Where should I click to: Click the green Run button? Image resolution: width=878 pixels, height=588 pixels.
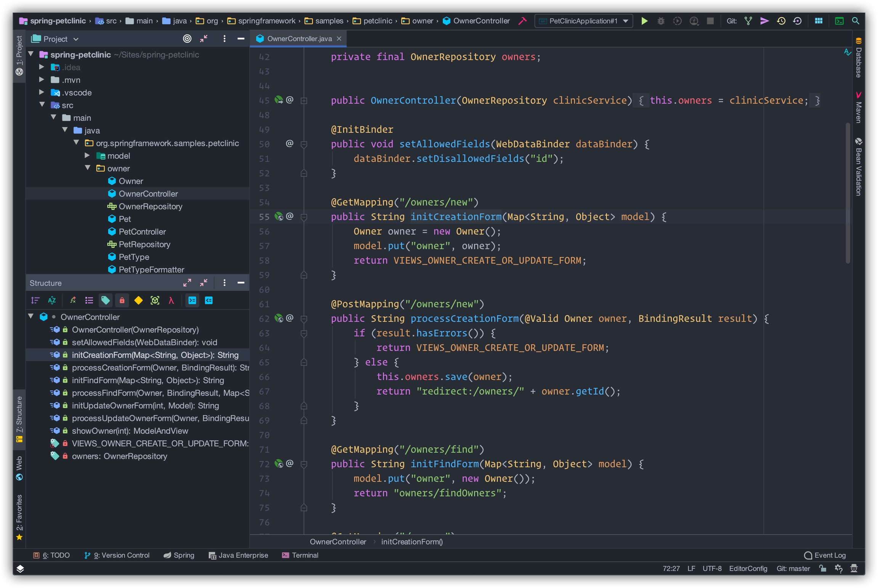644,21
